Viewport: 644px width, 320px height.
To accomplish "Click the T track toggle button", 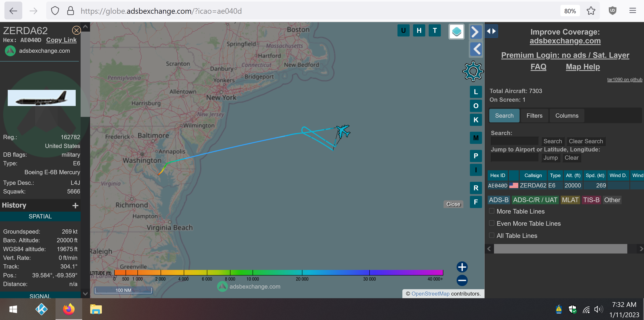I will [x=435, y=30].
